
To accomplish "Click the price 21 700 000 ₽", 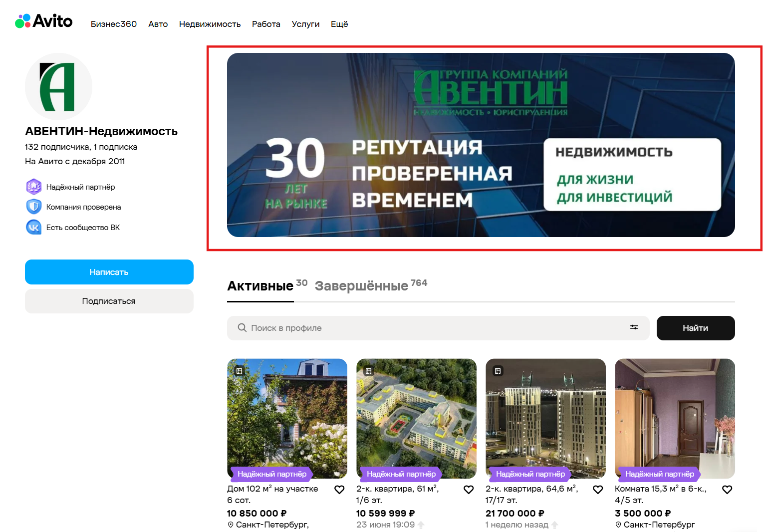I will [x=515, y=513].
